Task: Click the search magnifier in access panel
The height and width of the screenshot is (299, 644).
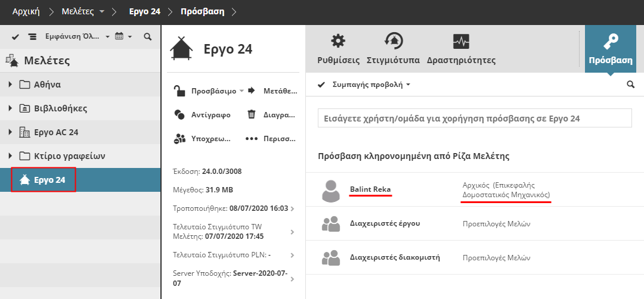Action: pos(630,85)
